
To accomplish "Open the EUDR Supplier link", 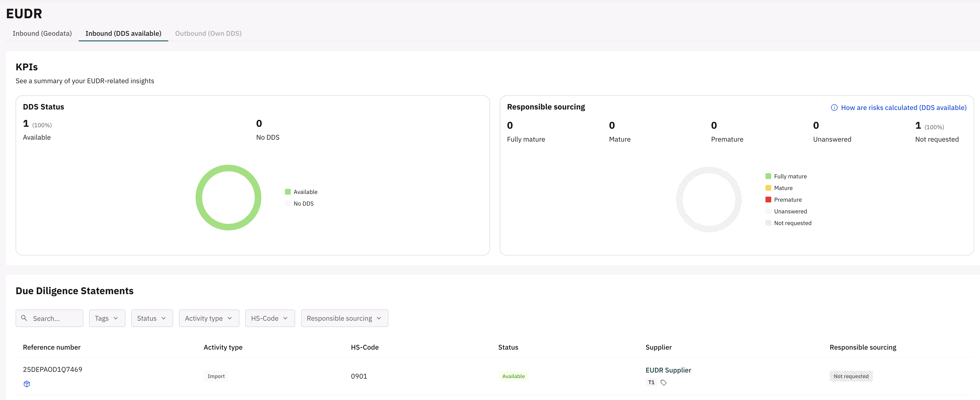I will point(668,370).
